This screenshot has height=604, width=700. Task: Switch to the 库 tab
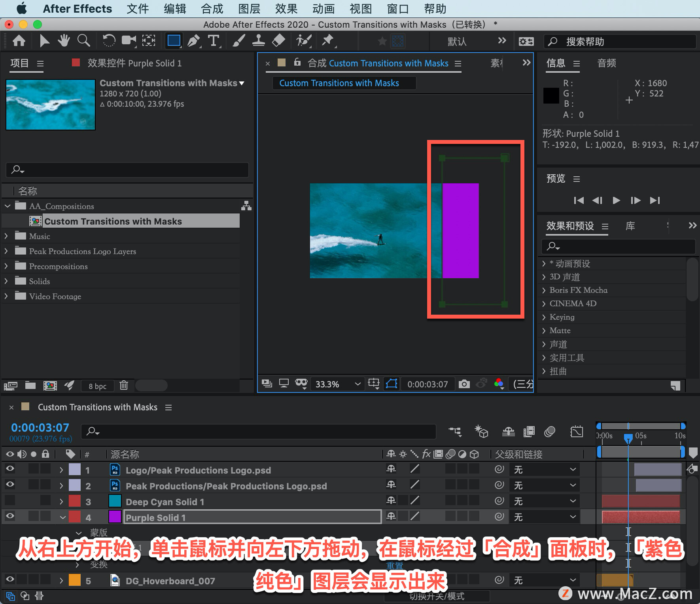pyautogui.click(x=630, y=226)
